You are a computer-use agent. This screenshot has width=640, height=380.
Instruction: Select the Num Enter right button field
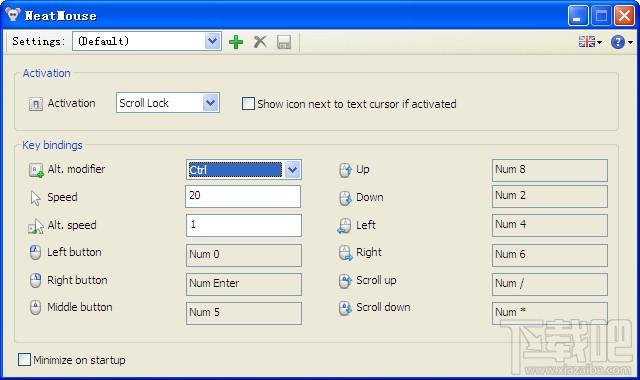[244, 284]
